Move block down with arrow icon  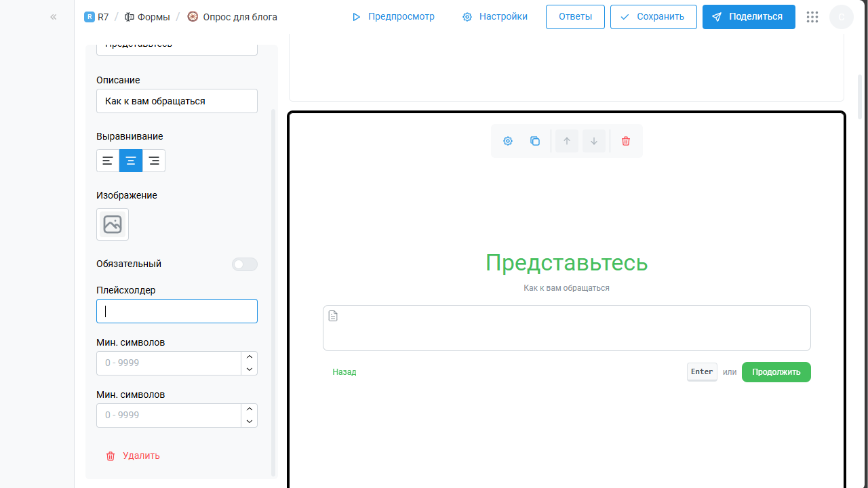[x=594, y=141]
